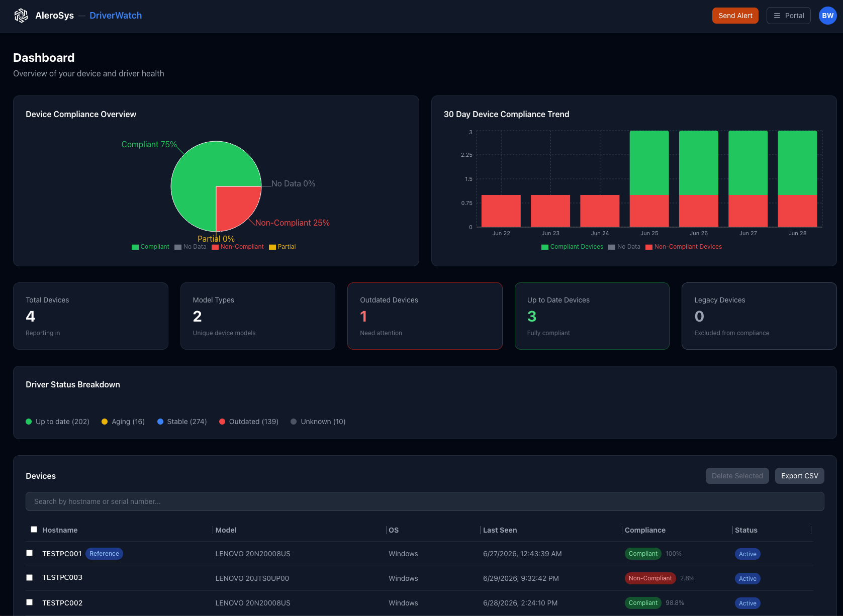Open the DriverWatch link in header
The width and height of the screenshot is (843, 616).
click(116, 16)
